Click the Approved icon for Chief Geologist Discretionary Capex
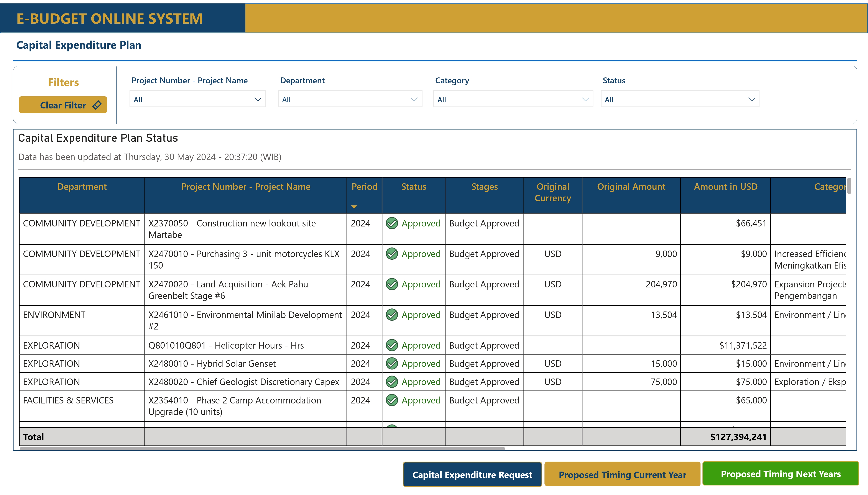 click(x=392, y=382)
